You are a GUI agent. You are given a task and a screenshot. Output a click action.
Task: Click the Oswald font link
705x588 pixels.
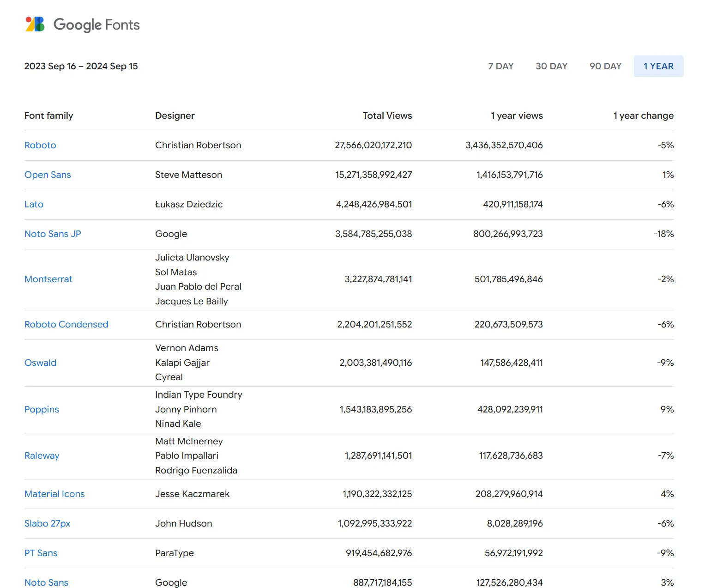click(x=40, y=363)
